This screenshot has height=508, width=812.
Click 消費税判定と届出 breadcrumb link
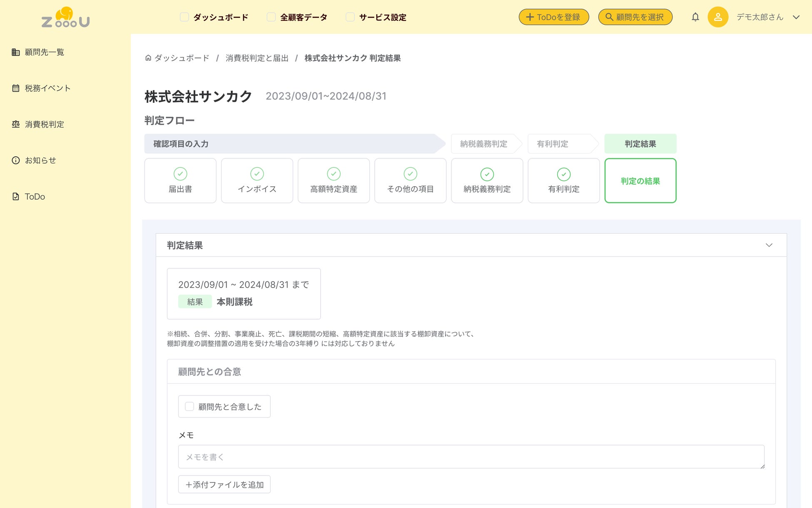pyautogui.click(x=257, y=58)
